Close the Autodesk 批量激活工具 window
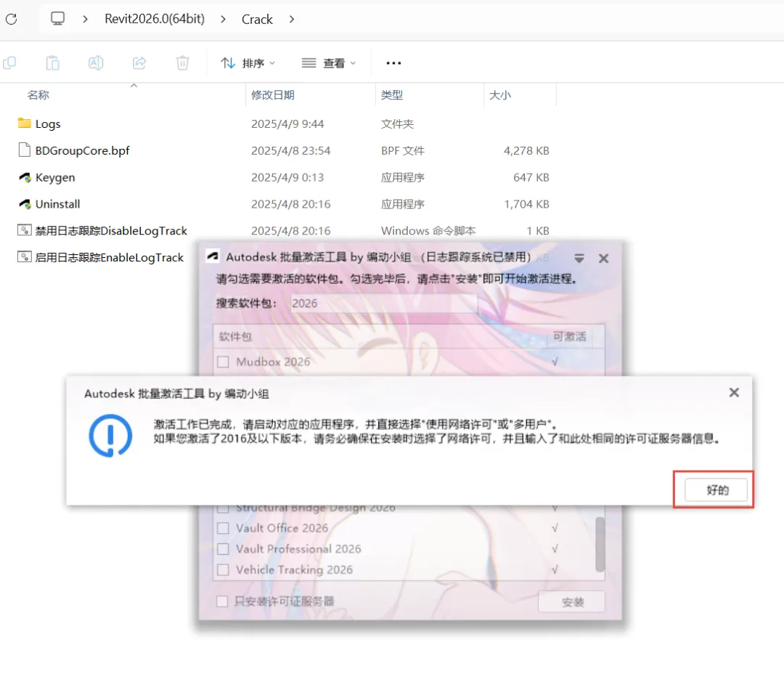 [x=603, y=259]
